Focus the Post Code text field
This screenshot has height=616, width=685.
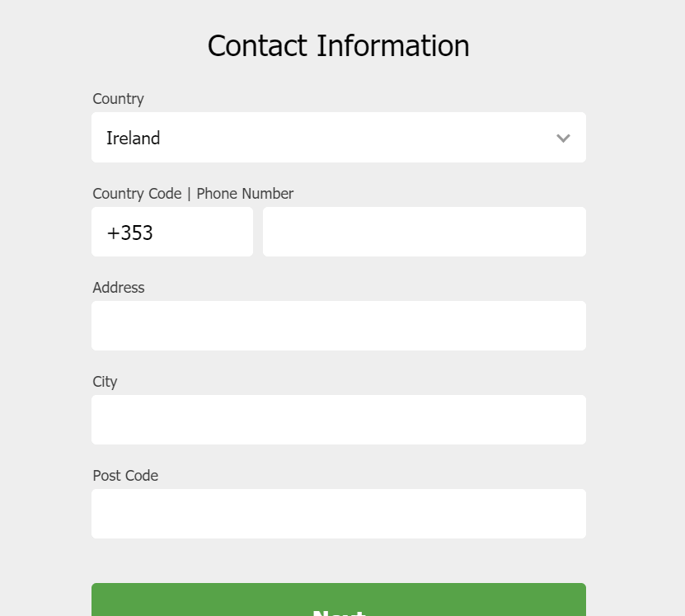coord(339,513)
